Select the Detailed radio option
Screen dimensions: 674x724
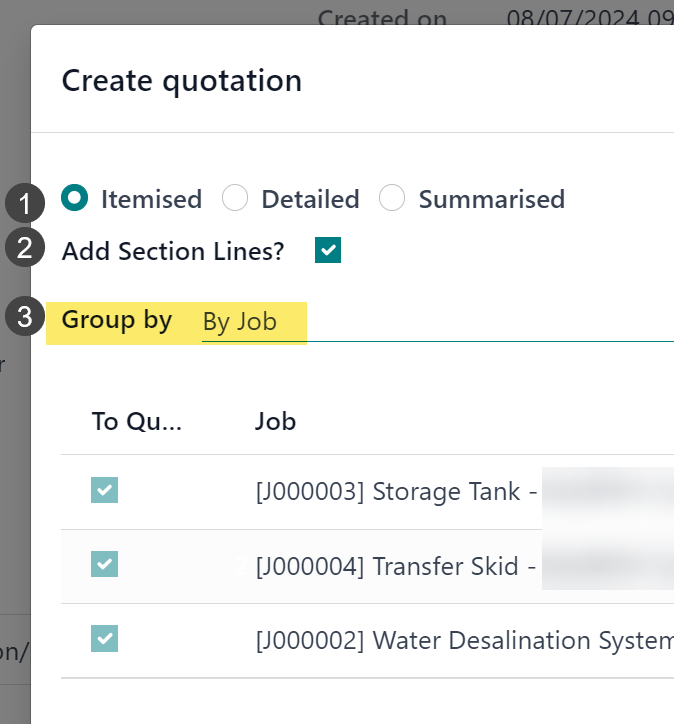click(x=235, y=198)
